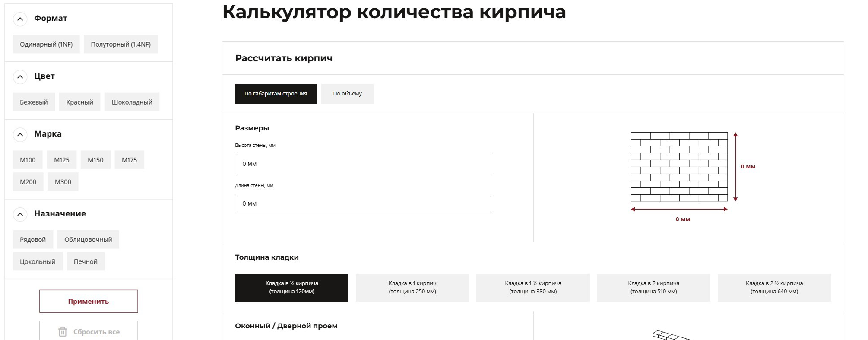The height and width of the screenshot is (340, 868).
Task: Switch to По объему tab
Action: click(x=347, y=94)
